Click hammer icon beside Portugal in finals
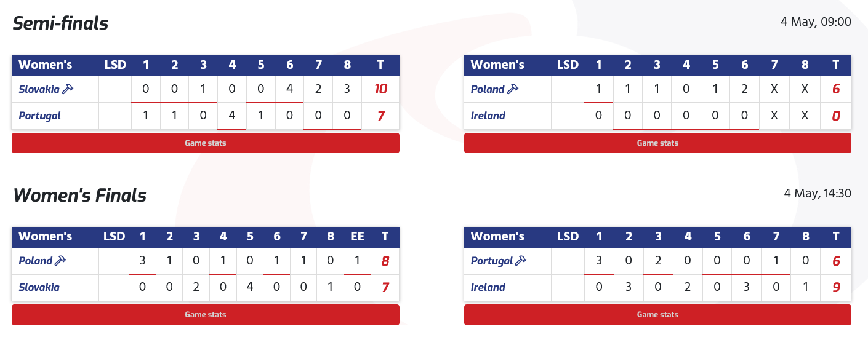The height and width of the screenshot is (337, 868). (x=521, y=261)
